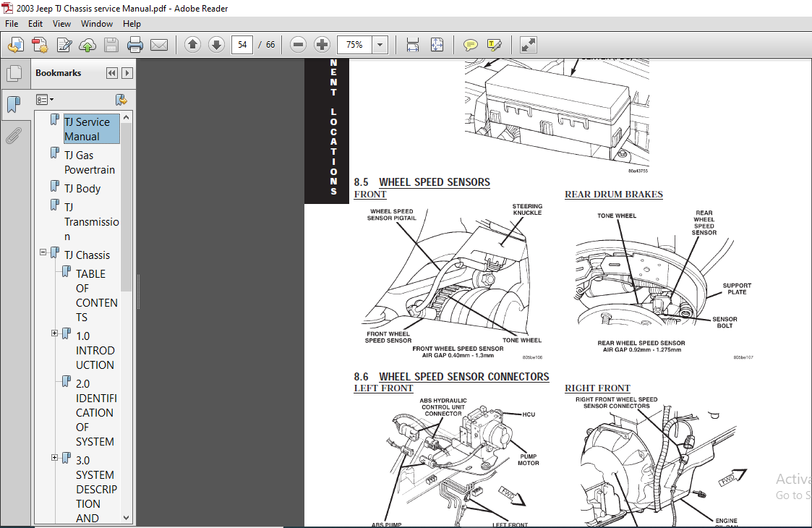The image size is (812, 528).
Task: Click the Bookmarks panel title
Action: 58,73
